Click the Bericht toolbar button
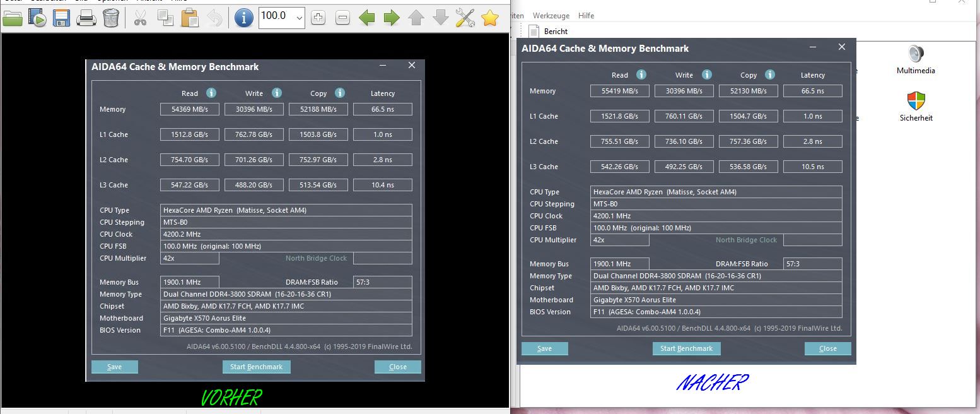Viewport: 980px width, 414px height. [548, 31]
